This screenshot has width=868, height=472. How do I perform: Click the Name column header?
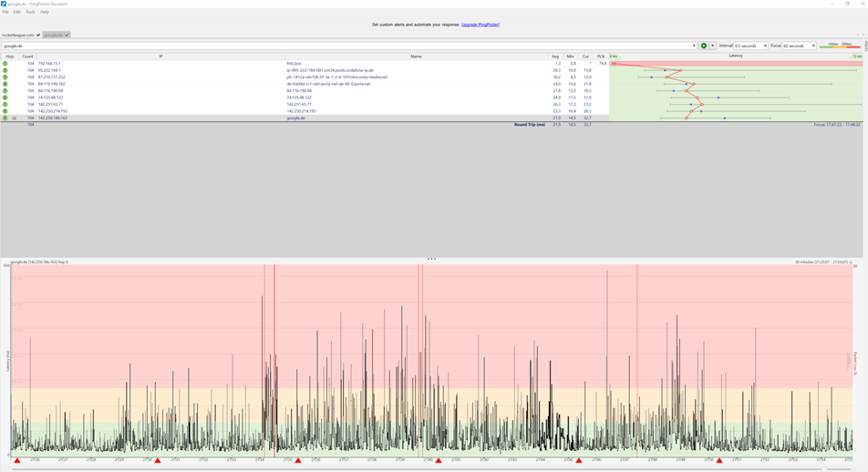(x=416, y=56)
